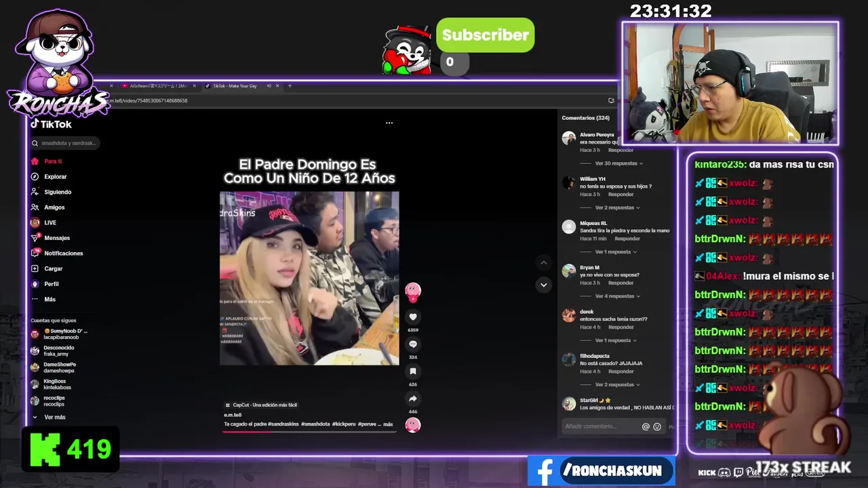Open the Explorar page

tap(49, 177)
